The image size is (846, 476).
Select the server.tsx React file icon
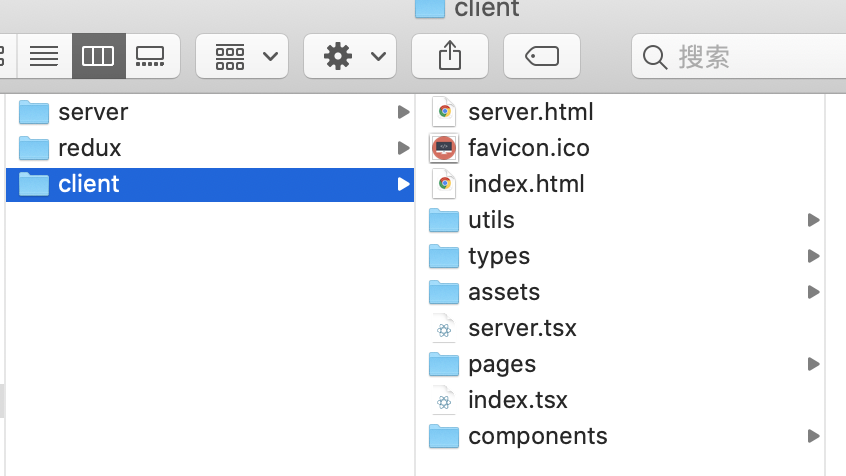(x=443, y=328)
